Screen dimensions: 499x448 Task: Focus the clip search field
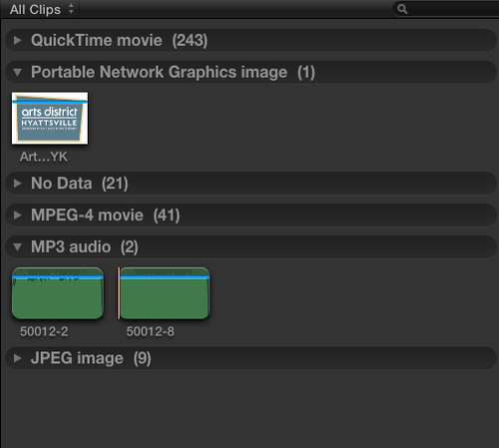pyautogui.click(x=447, y=9)
